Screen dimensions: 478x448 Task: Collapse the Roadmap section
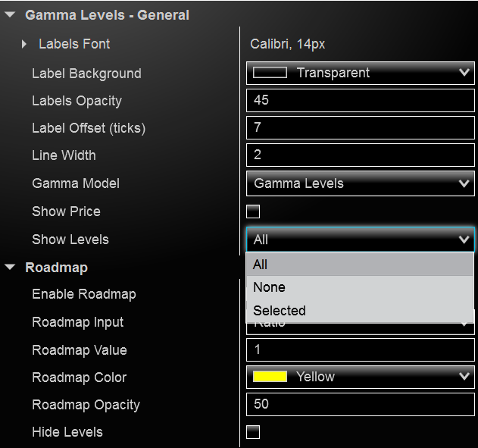[x=10, y=268]
